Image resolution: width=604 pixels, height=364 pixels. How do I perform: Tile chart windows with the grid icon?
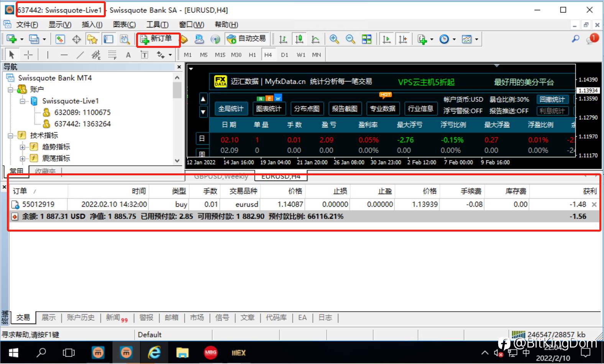(367, 39)
